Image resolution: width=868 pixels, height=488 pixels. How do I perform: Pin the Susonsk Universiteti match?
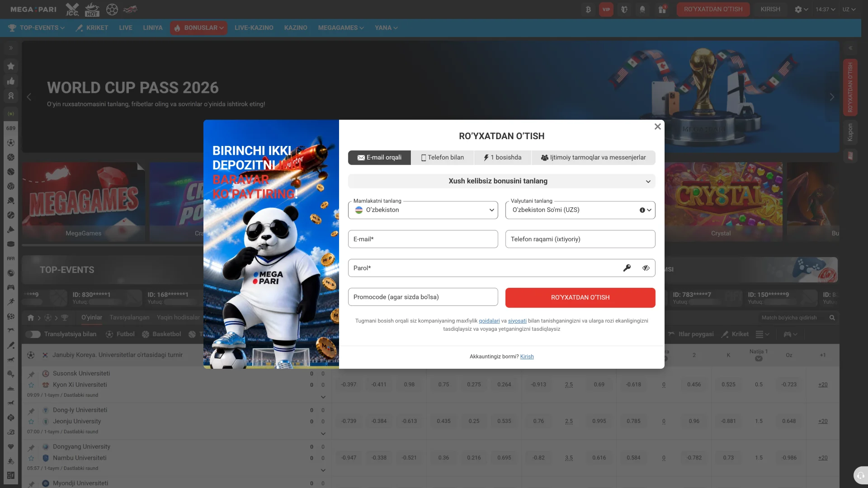[x=31, y=374]
